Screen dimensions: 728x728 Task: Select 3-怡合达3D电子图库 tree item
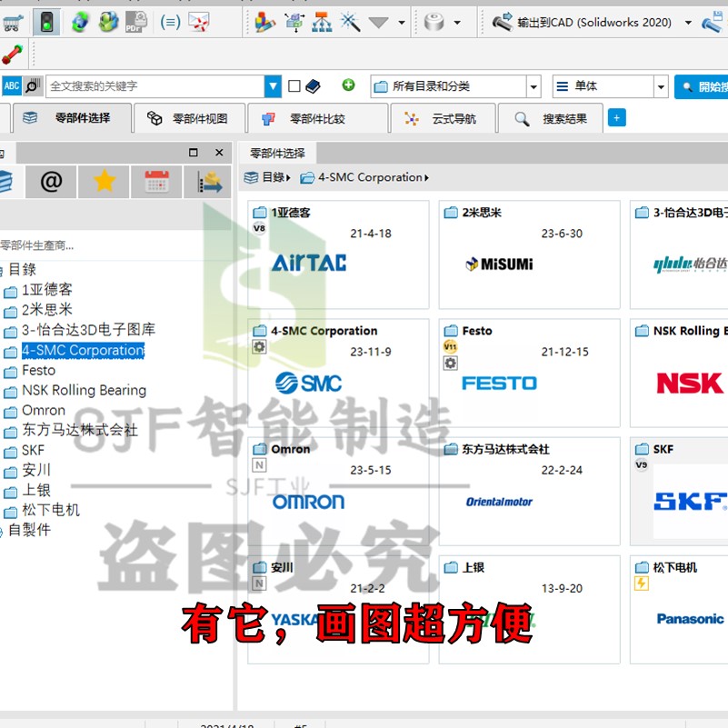point(88,330)
